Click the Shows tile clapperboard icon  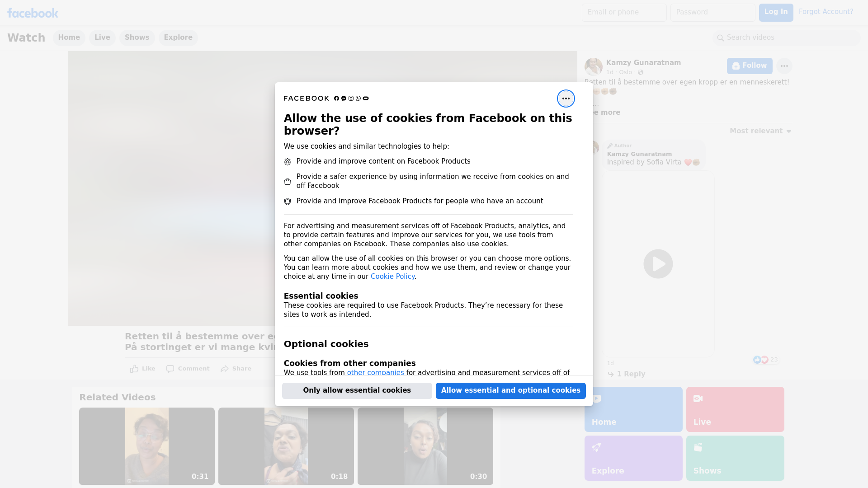tap(698, 447)
